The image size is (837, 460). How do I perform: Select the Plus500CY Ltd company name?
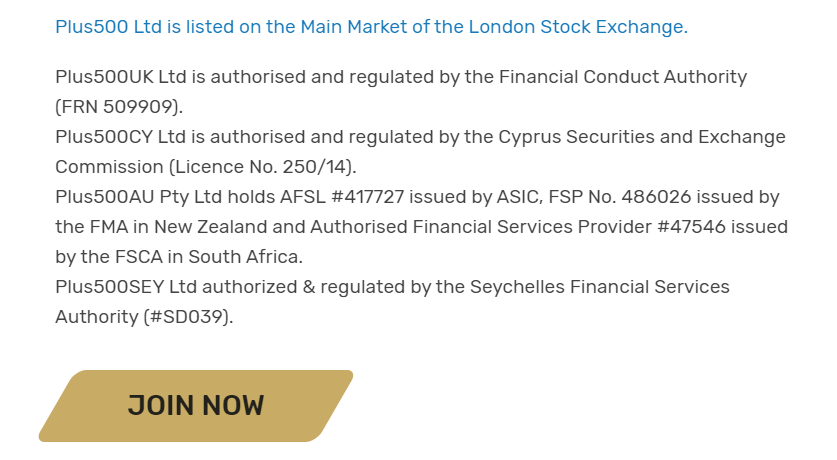tap(121, 137)
